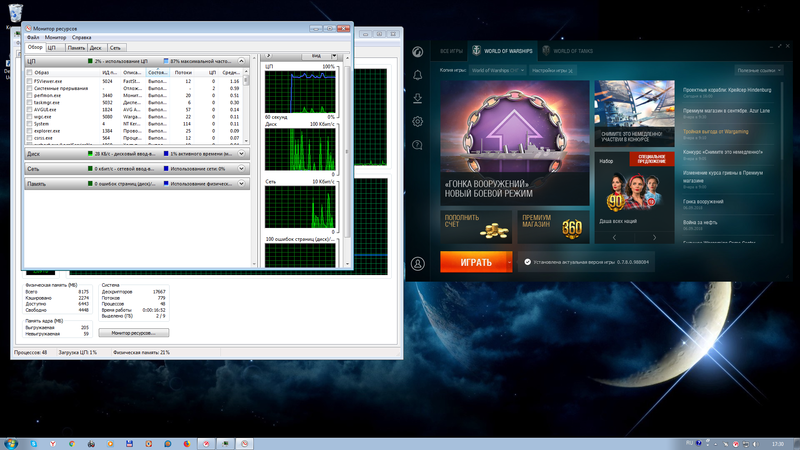The height and width of the screenshot is (450, 800).
Task: Check the box for FSViewer.exe
Action: 30,81
